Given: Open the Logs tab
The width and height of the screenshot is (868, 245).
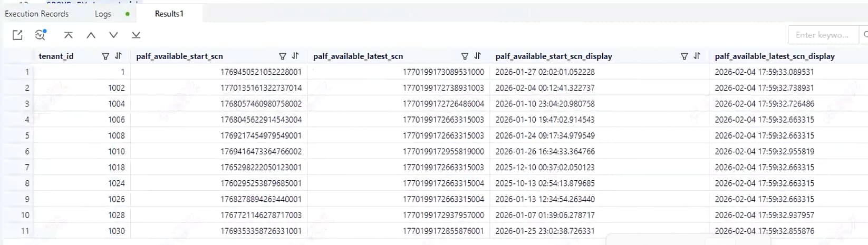Looking at the screenshot, I should 103,14.
